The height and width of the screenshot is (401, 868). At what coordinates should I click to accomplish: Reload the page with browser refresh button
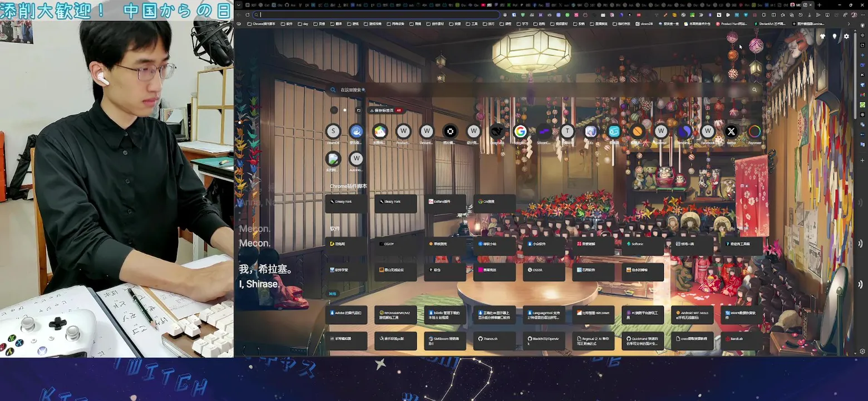pyautogui.click(x=248, y=15)
